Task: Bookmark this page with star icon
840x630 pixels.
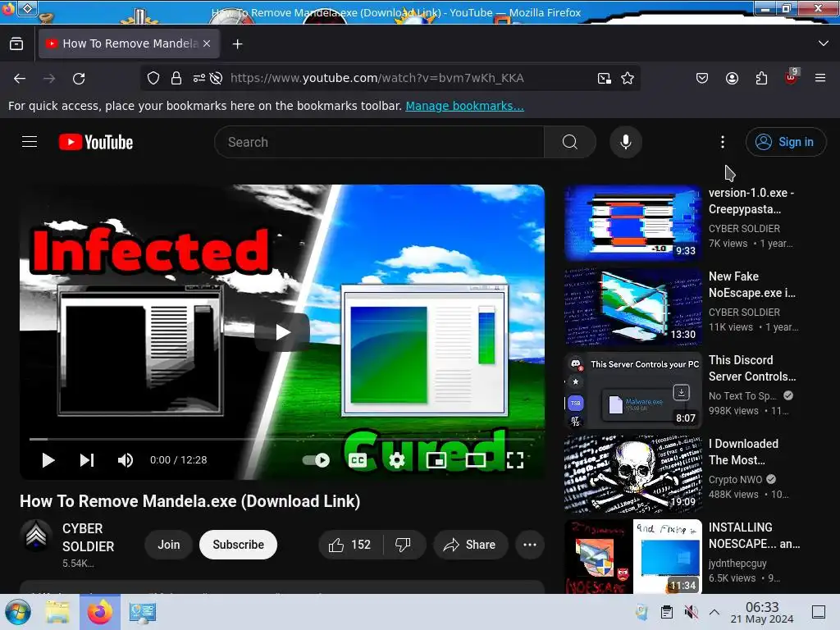Action: tap(628, 78)
